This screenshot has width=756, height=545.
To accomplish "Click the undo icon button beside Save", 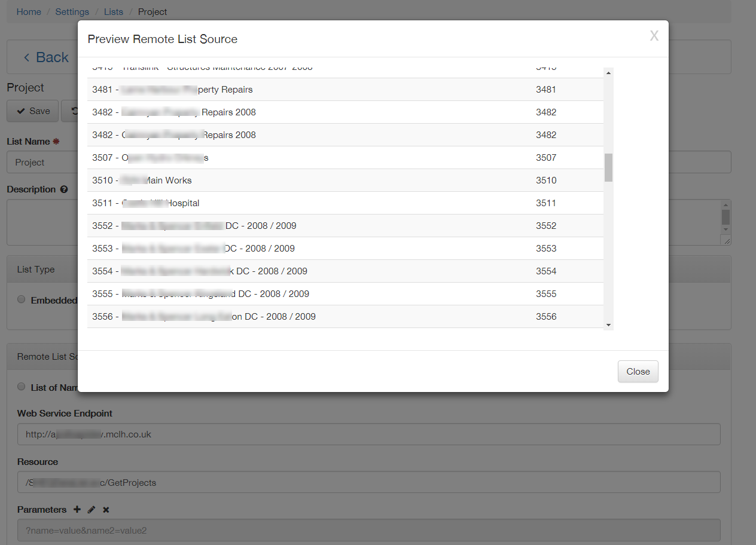I will (72, 111).
